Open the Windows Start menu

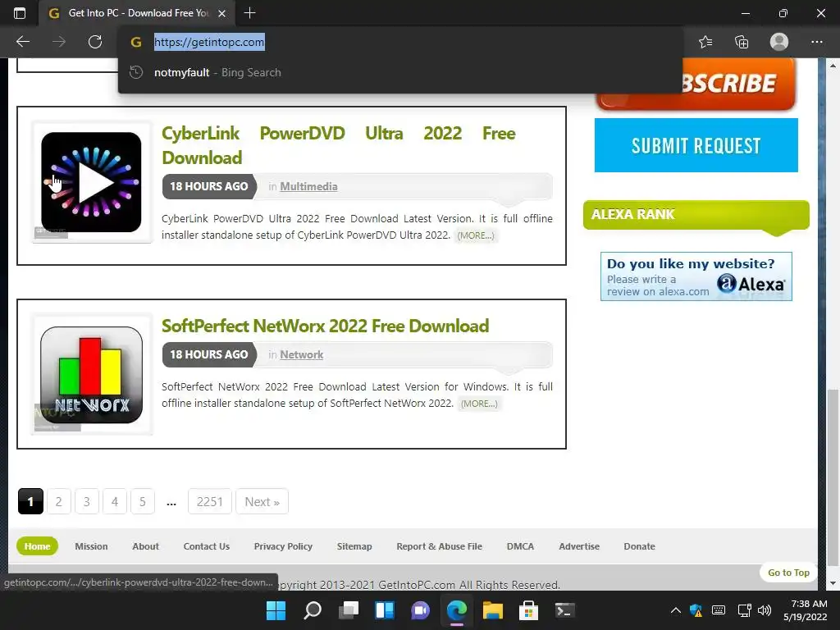click(x=276, y=610)
